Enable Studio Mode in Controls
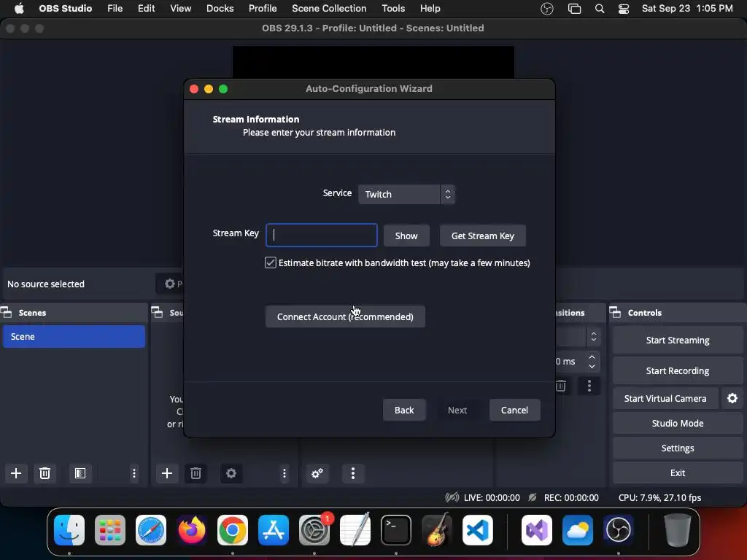The width and height of the screenshot is (747, 560). point(678,424)
